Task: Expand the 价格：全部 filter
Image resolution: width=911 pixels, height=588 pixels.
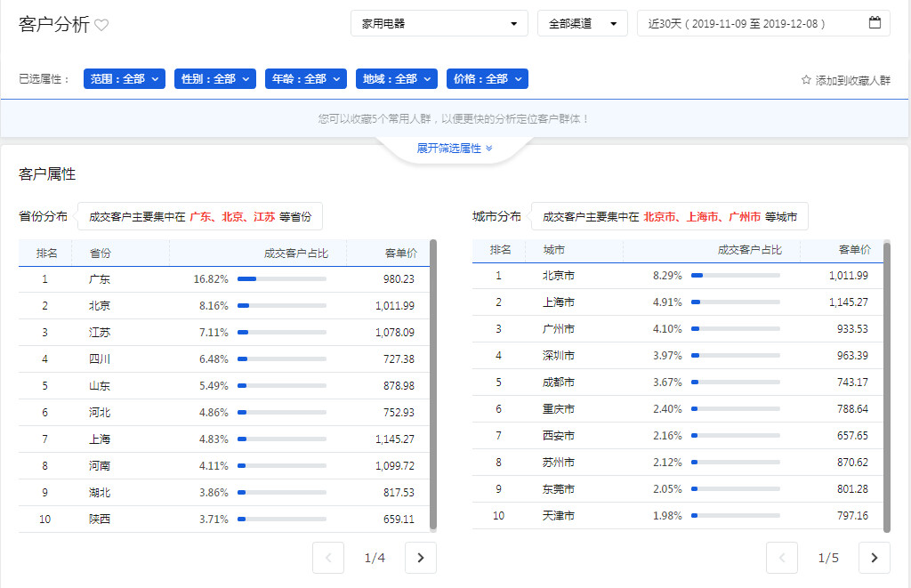Action: coord(488,79)
